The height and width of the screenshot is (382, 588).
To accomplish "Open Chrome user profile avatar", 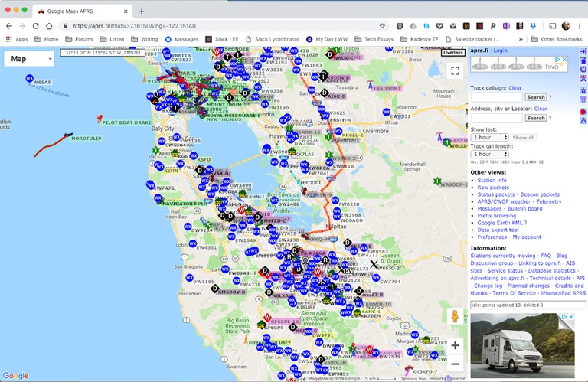I will click(566, 26).
